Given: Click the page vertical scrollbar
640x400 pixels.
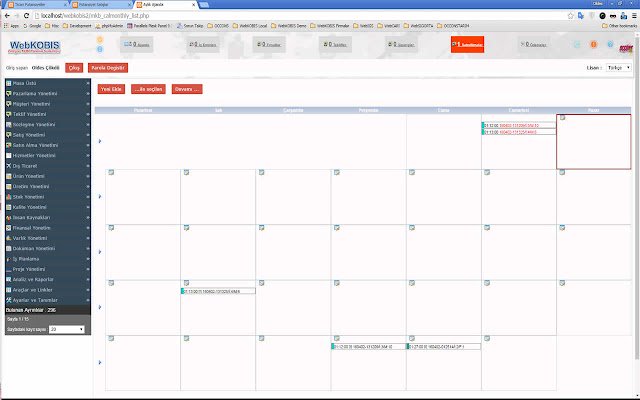Looking at the screenshot, I should pyautogui.click(x=637, y=196).
